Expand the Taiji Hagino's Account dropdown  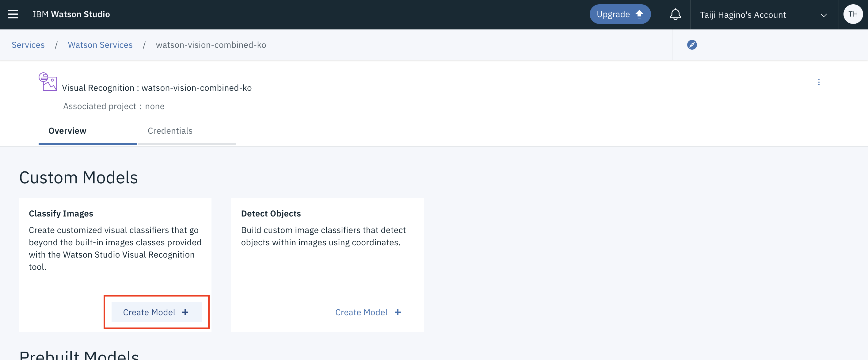point(743,15)
